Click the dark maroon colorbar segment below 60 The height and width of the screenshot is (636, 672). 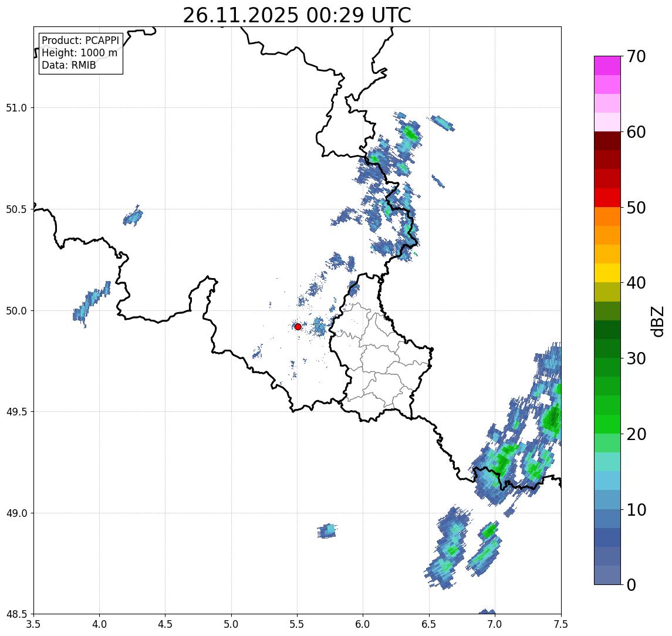point(607,141)
